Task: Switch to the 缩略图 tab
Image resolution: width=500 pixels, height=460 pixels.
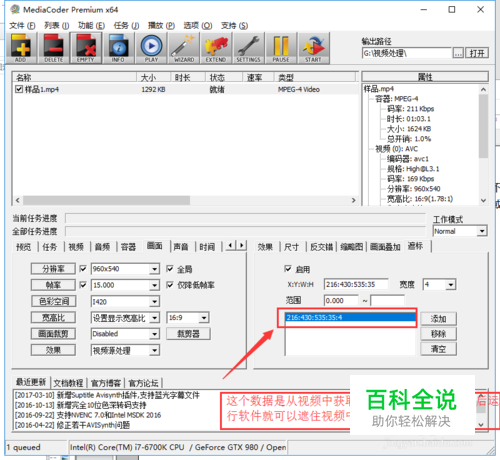Action: pyautogui.click(x=351, y=247)
